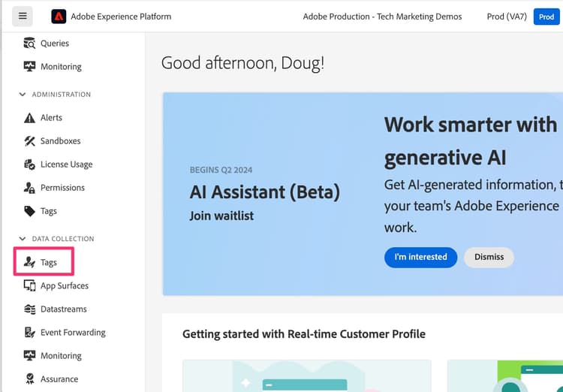Collapse the Administration section
563x392 pixels.
click(x=23, y=95)
